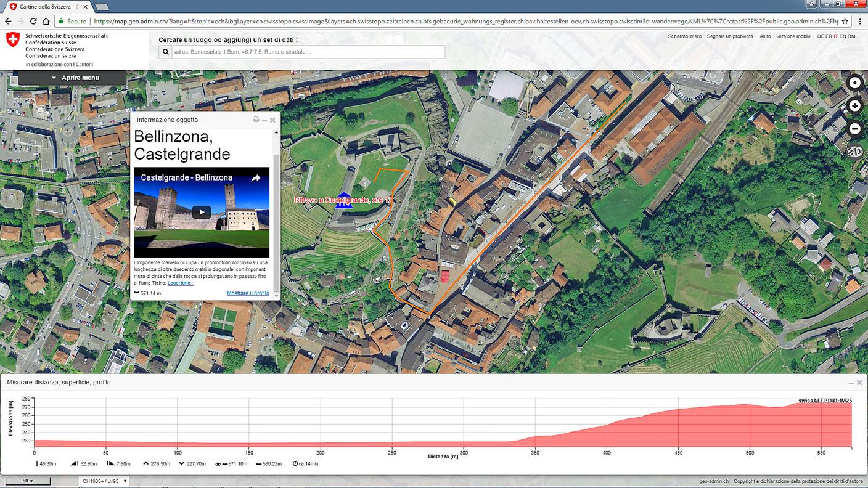Click the ascent 52.90m stat icon
Image resolution: width=868 pixels, height=488 pixels.
(75, 463)
